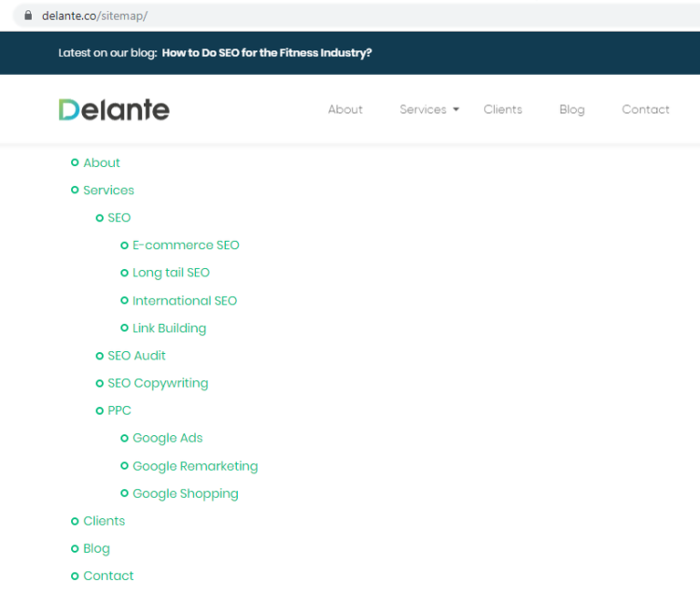This screenshot has width=700, height=592.
Task: Open Blog in top navigation
Action: (x=572, y=109)
